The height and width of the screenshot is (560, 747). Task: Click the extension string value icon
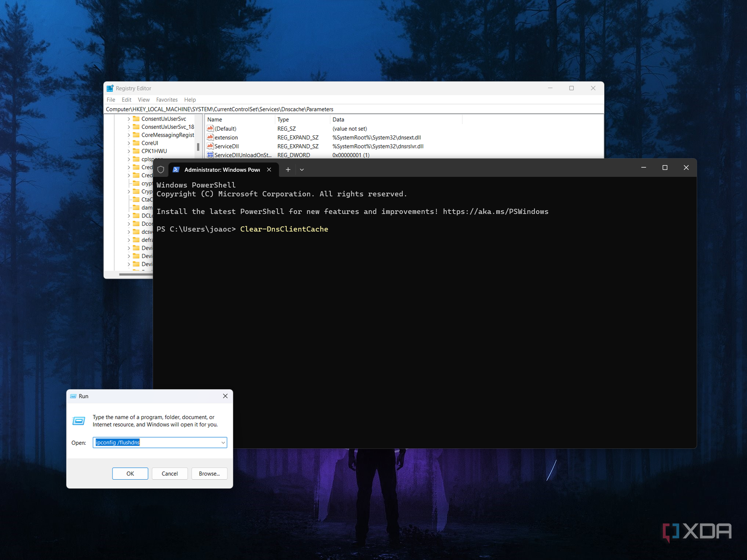[210, 138]
